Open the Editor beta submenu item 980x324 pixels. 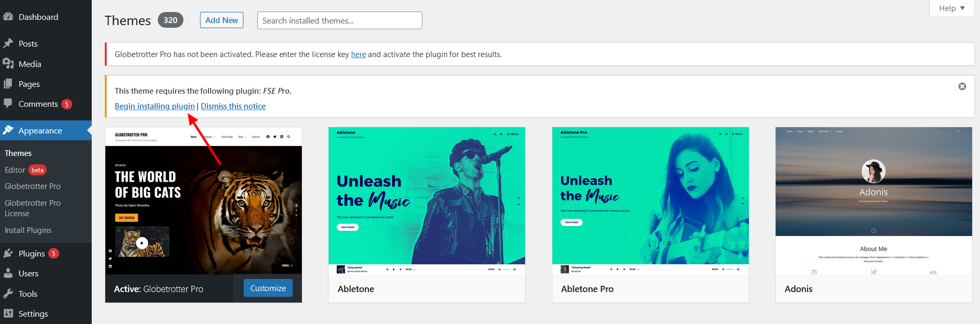click(15, 170)
